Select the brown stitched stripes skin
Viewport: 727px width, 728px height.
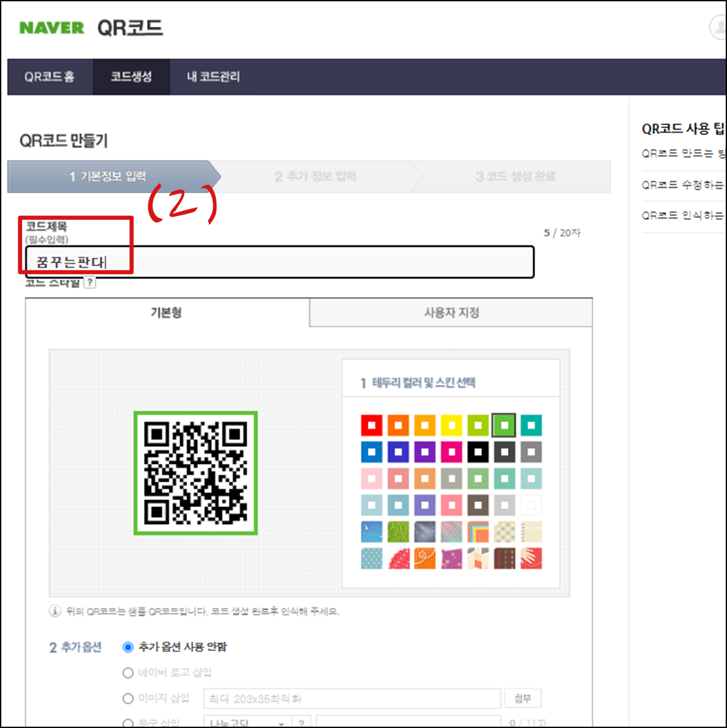pyautogui.click(x=504, y=559)
